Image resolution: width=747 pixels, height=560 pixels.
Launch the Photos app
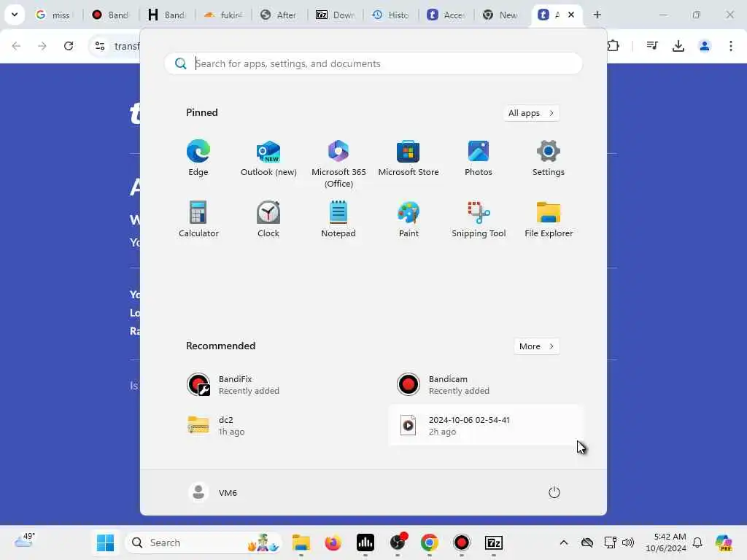click(x=479, y=158)
